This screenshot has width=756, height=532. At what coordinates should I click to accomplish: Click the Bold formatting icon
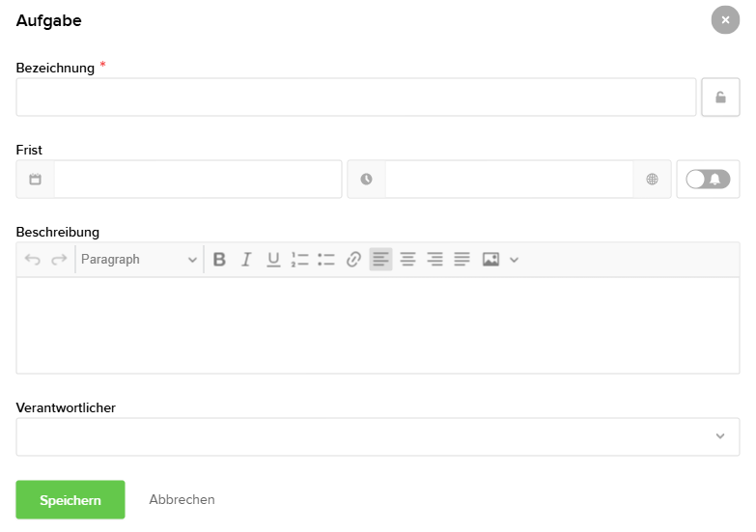tap(219, 260)
